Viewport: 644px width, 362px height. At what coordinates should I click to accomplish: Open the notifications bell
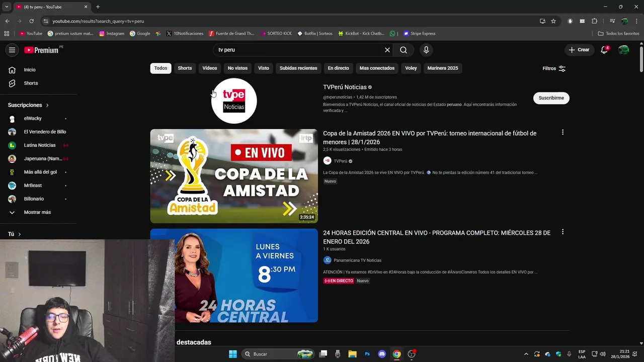pyautogui.click(x=604, y=50)
